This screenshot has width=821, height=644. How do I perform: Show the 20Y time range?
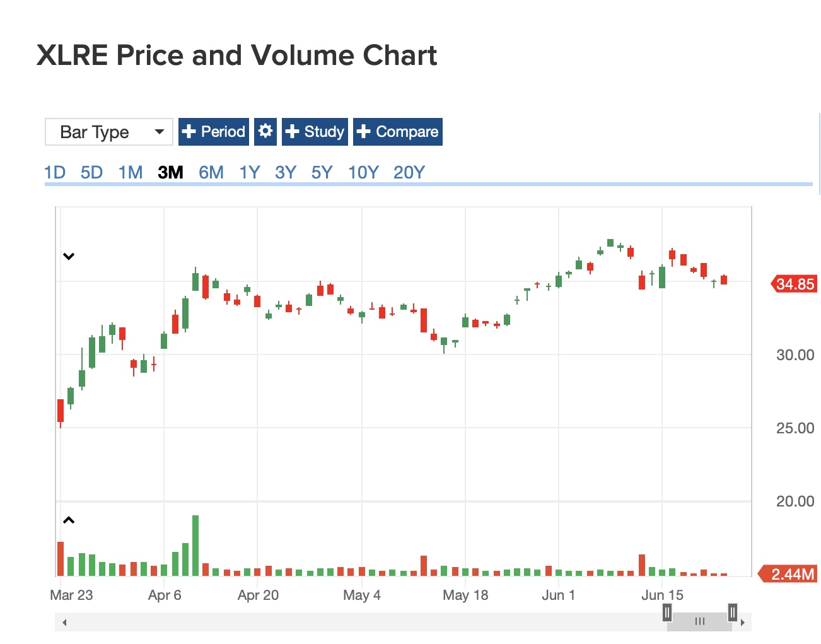(x=409, y=172)
